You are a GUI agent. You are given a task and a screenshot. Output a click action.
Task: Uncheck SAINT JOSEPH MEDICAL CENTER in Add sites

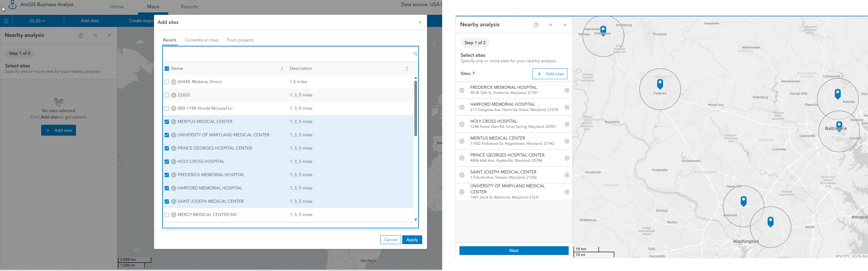point(167,202)
